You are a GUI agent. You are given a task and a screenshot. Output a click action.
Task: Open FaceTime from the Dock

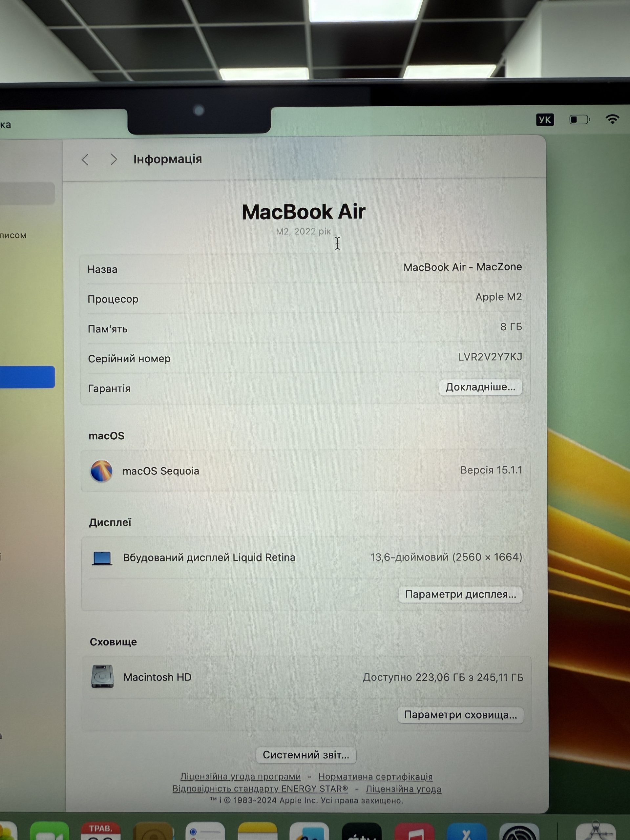click(x=49, y=830)
